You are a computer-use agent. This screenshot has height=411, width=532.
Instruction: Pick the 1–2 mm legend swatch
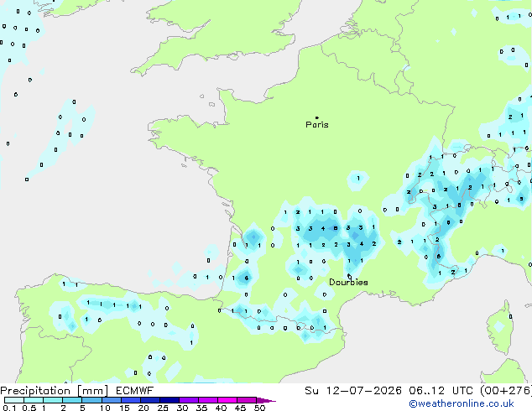pyautogui.click(x=53, y=400)
